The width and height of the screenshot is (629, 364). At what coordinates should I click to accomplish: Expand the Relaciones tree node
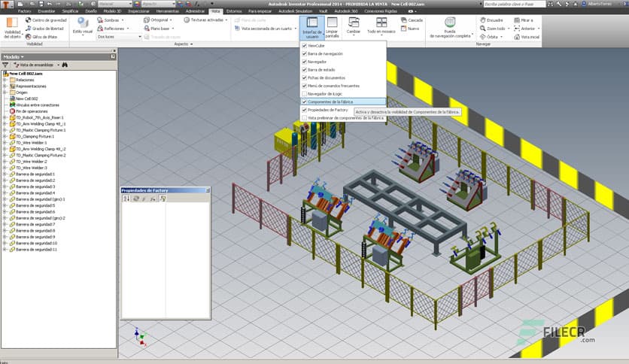[x=5, y=80]
